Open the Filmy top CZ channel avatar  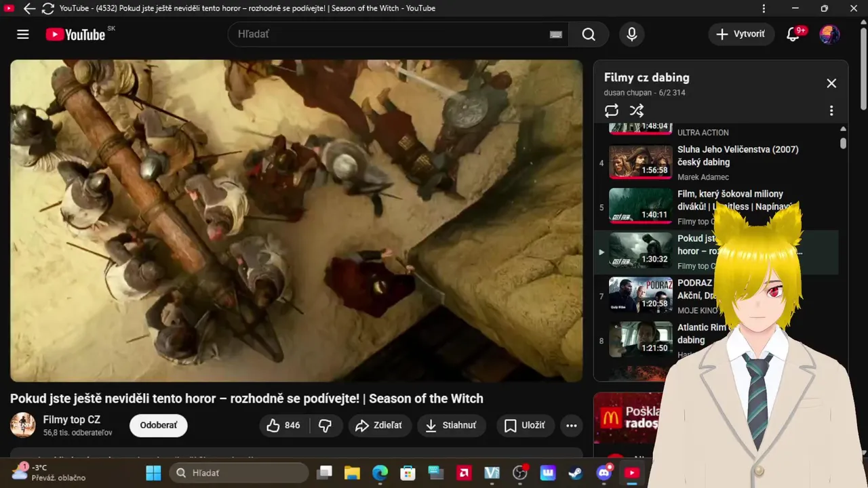[23, 425]
